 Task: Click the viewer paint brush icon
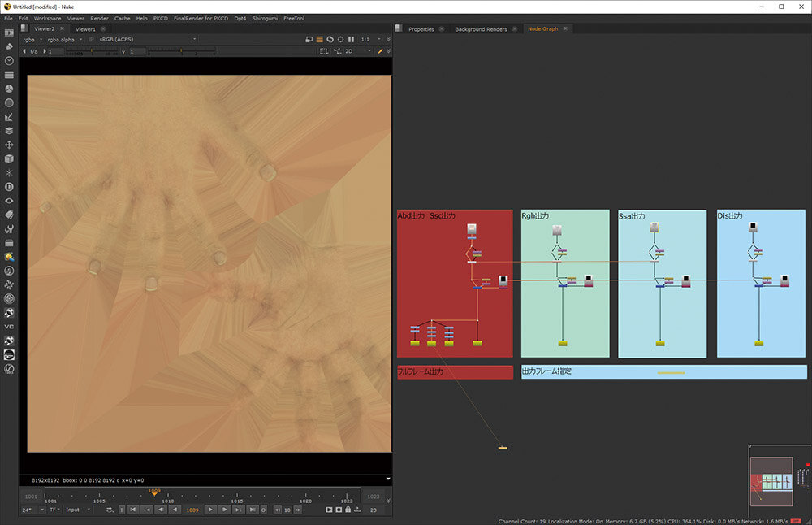click(380, 51)
